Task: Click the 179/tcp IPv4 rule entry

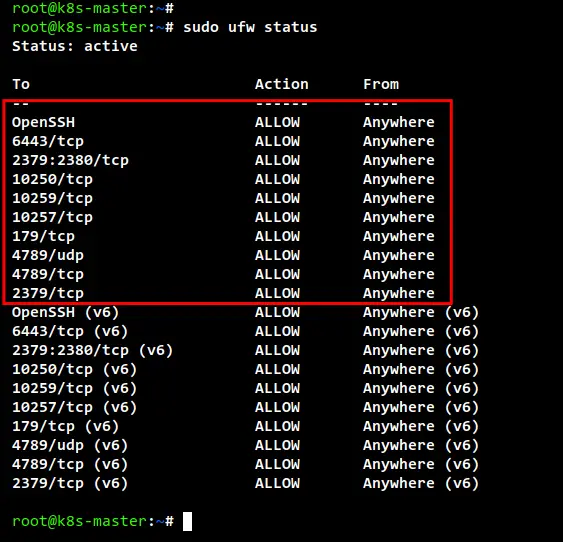Action: (43, 237)
